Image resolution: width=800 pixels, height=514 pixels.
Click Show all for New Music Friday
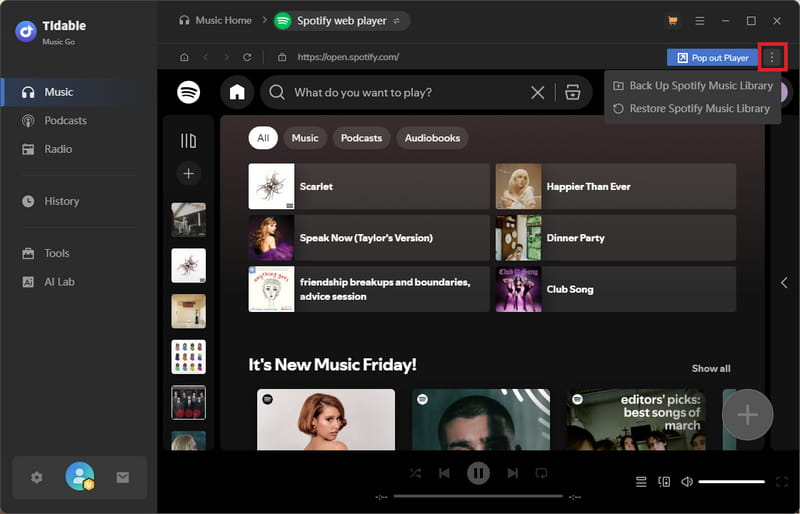711,369
